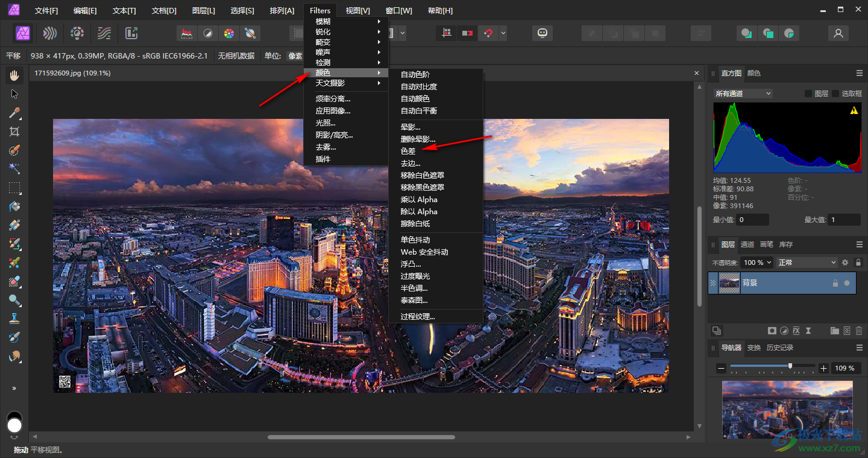Screen dimensions: 868x458
Task: Open the layer opacity 100% dropdown
Action: click(756, 262)
